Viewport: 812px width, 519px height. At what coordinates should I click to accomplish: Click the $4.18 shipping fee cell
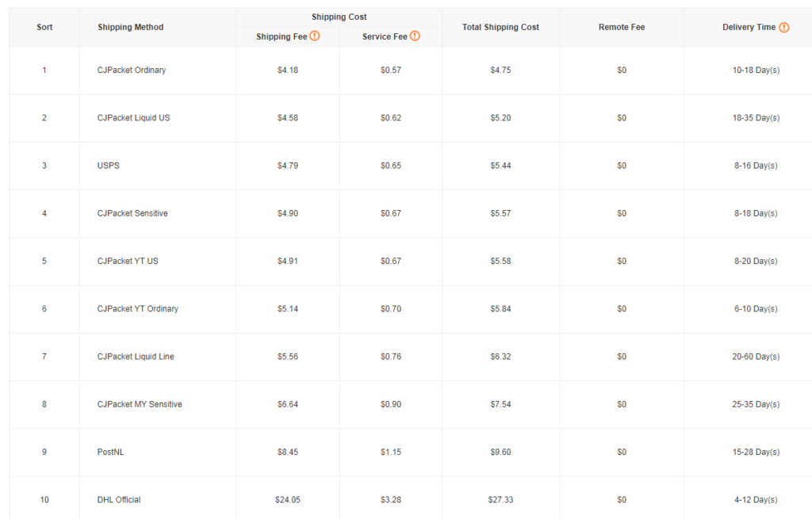[287, 70]
